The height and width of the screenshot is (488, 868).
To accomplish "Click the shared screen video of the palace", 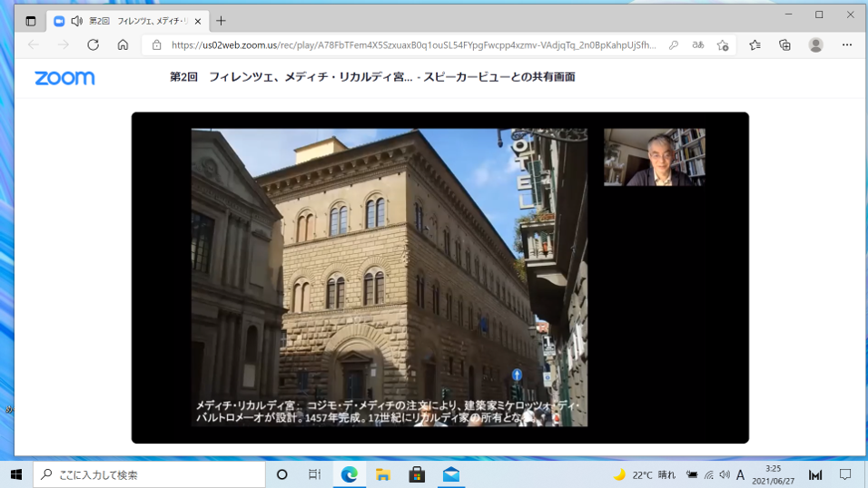I will (x=389, y=277).
